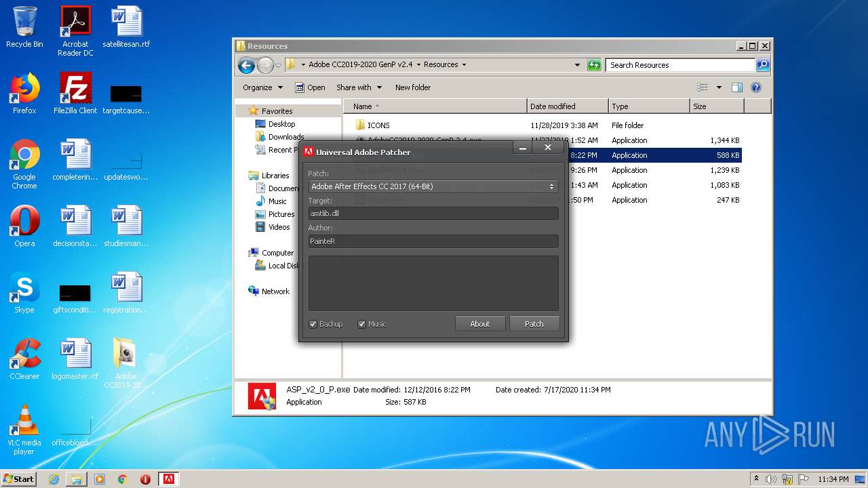
Task: Open Windows Start menu
Action: pyautogui.click(x=18, y=479)
